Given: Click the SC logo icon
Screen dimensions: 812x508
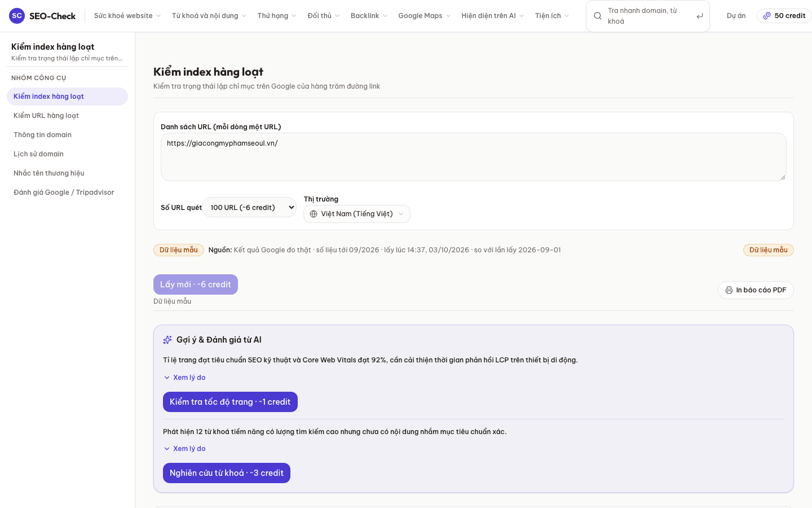Looking at the screenshot, I should pyautogui.click(x=17, y=16).
